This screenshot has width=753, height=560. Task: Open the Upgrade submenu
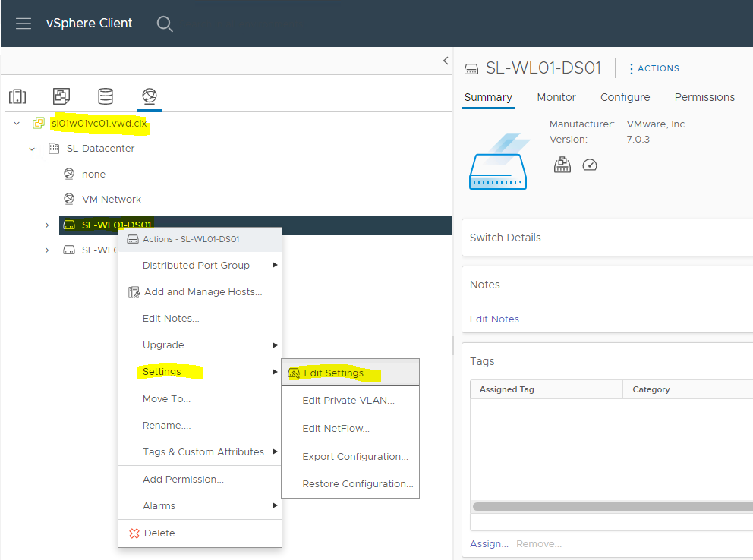[200, 345]
